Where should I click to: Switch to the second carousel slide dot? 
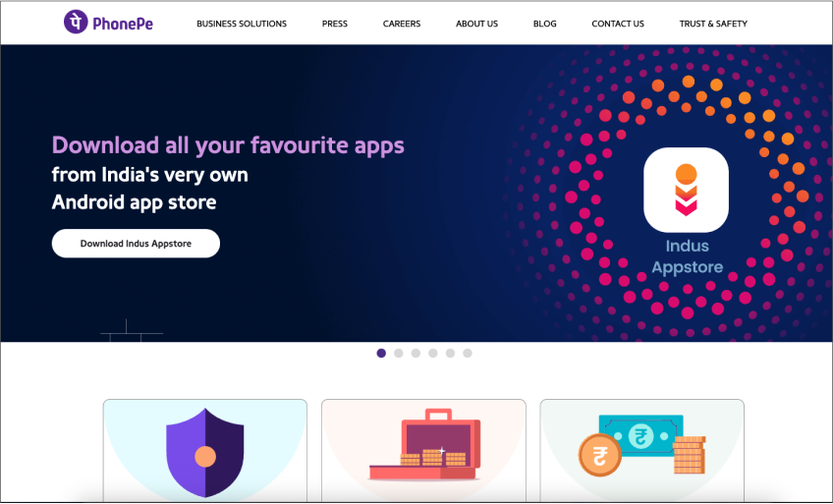click(399, 353)
